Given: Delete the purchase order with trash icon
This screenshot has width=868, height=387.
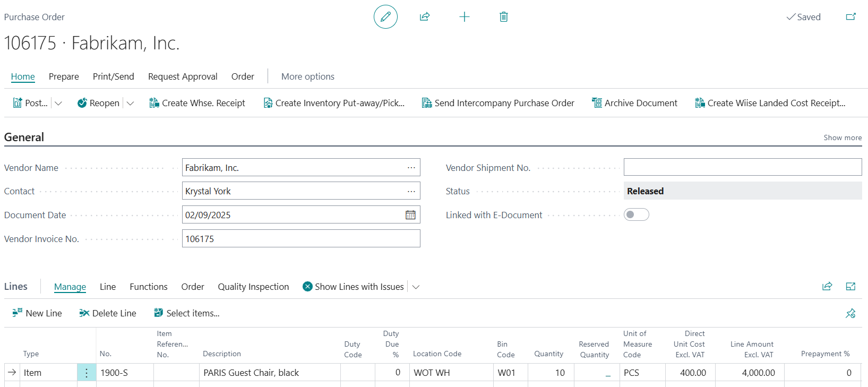Looking at the screenshot, I should [x=503, y=17].
